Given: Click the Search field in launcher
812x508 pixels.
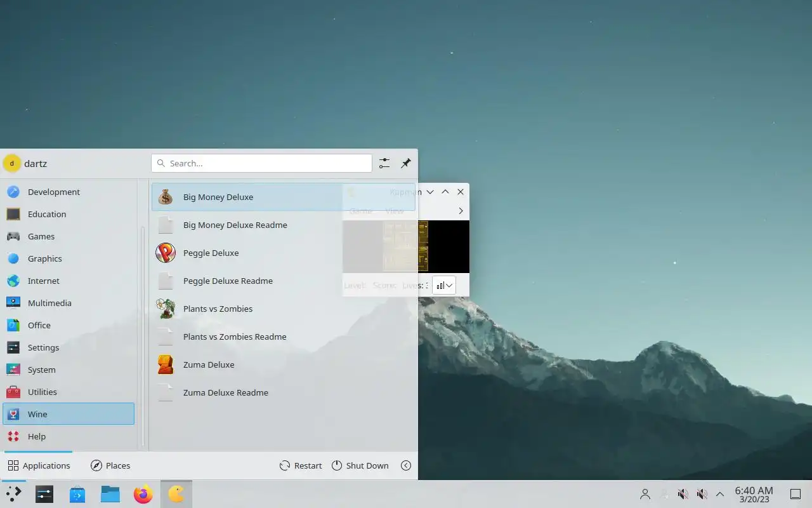Looking at the screenshot, I should 261,163.
